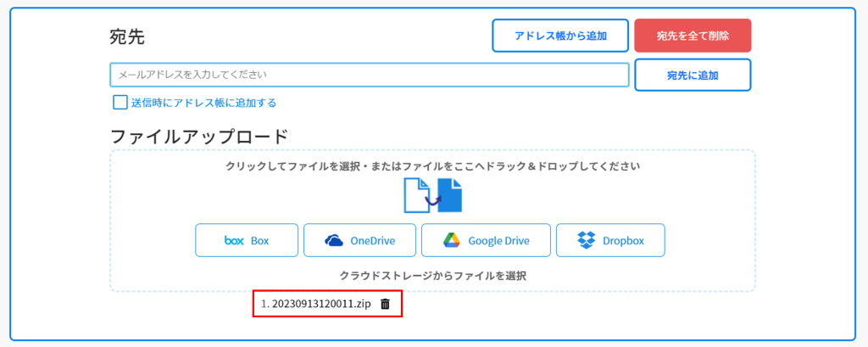Screen dimensions: 868x347
Task: Choose file from Dropbox storage
Action: pos(610,241)
